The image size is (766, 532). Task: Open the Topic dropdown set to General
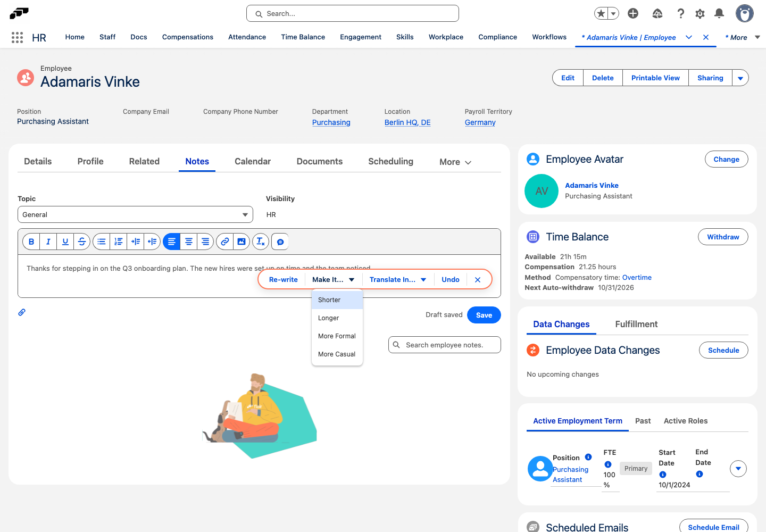(x=135, y=214)
